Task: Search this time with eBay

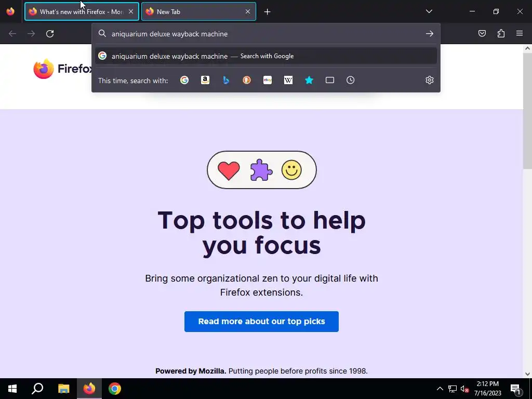Action: [x=268, y=80]
